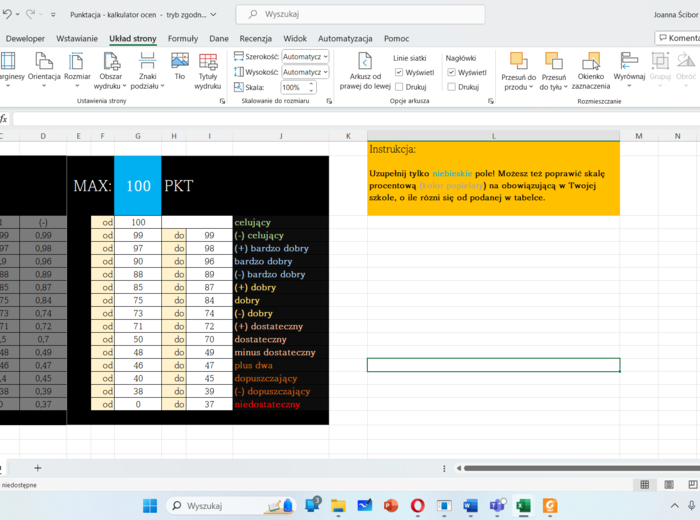Open the Orientacja page orientation menu
The height and width of the screenshot is (520, 700).
pyautogui.click(x=44, y=67)
